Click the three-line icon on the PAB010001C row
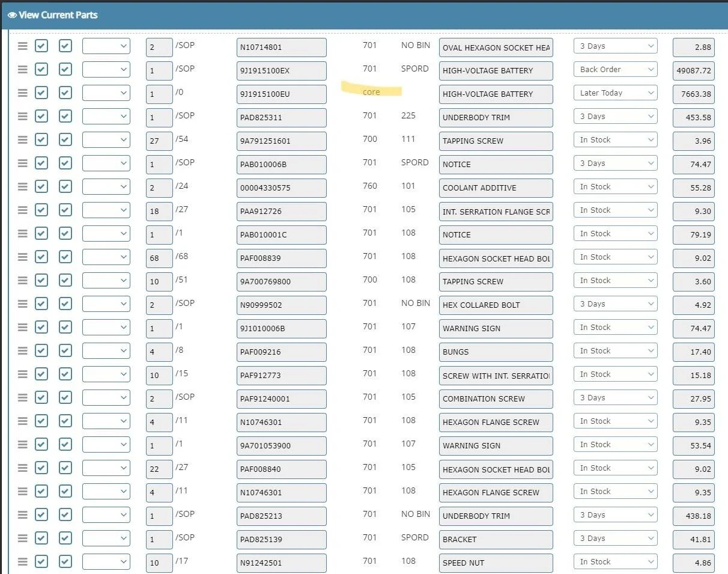The image size is (728, 574). 23,234
